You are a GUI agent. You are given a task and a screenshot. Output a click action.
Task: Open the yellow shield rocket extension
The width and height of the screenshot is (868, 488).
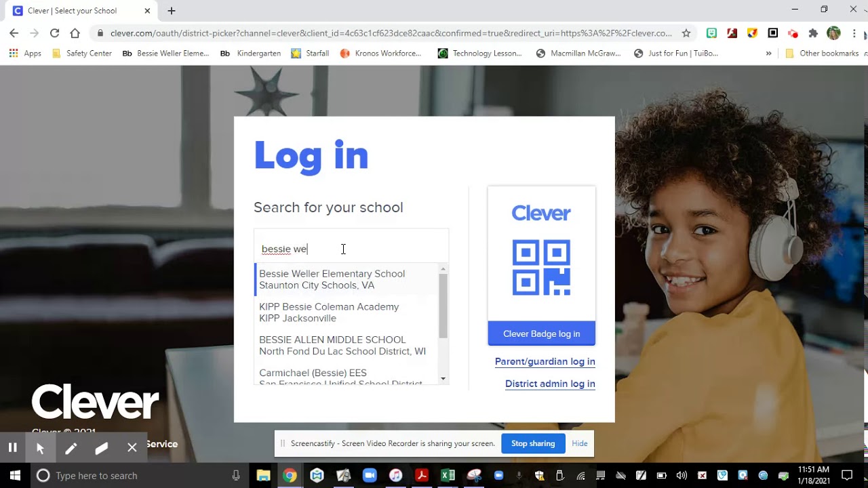pyautogui.click(x=752, y=33)
